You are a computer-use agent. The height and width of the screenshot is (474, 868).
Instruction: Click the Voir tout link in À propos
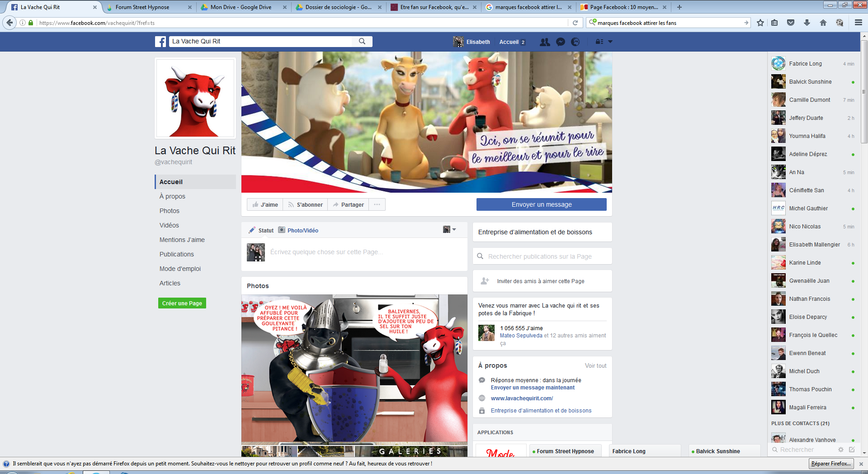coord(596,365)
